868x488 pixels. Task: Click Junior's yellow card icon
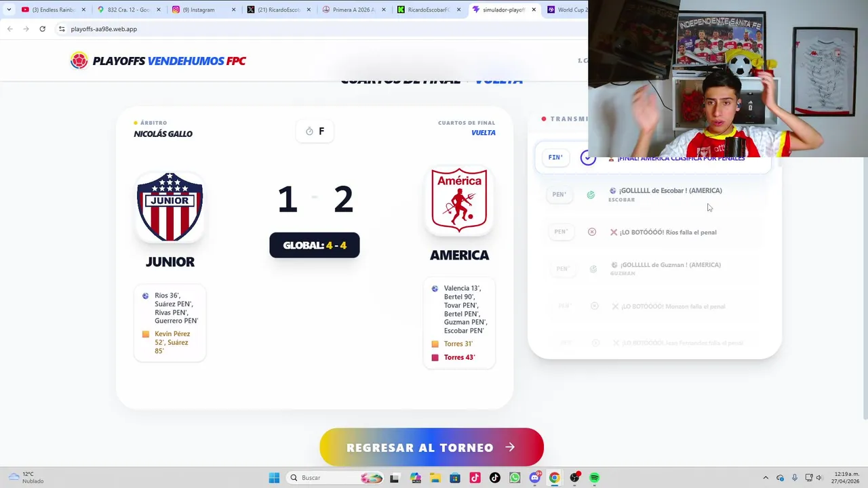point(146,334)
